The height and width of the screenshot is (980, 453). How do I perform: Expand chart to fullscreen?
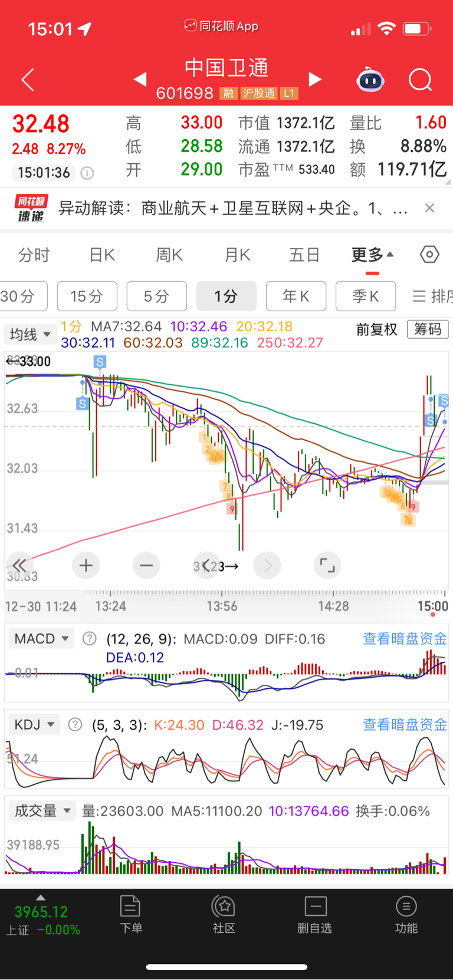point(327,566)
